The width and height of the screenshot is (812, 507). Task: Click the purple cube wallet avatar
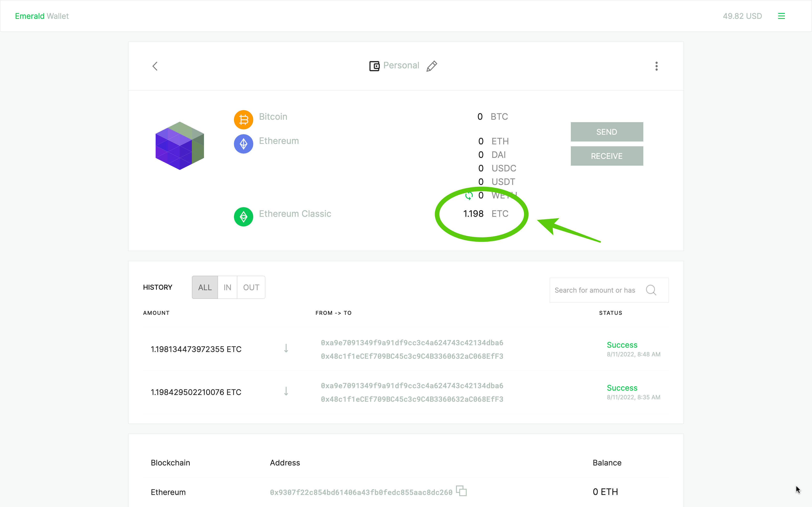click(x=180, y=146)
